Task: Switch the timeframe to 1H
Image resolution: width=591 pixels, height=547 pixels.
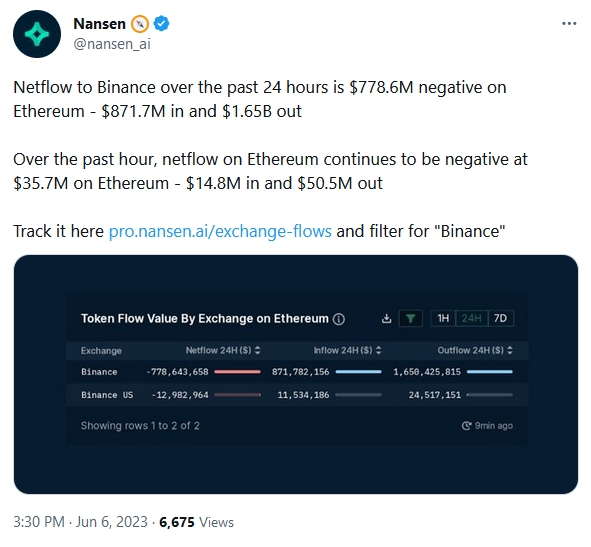Action: click(x=443, y=319)
